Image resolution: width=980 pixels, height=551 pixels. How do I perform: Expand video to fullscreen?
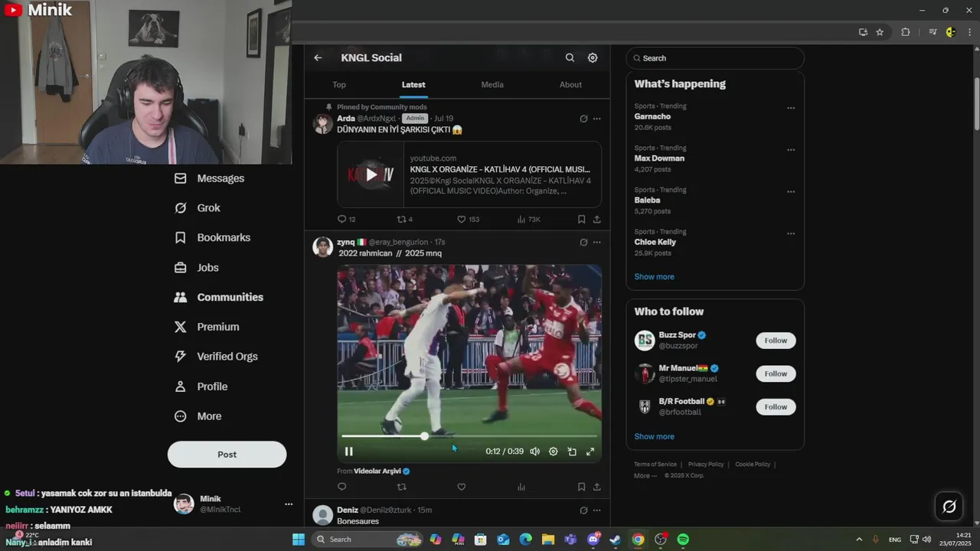[x=590, y=452]
